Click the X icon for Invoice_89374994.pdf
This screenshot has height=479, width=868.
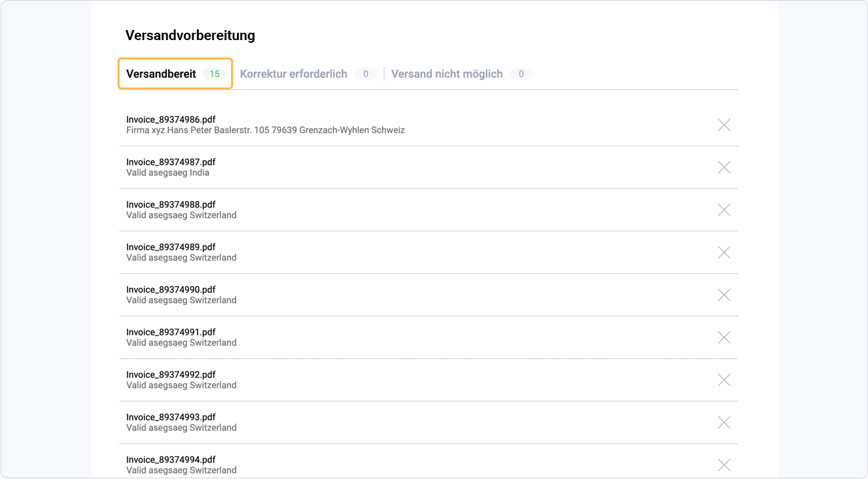click(724, 465)
